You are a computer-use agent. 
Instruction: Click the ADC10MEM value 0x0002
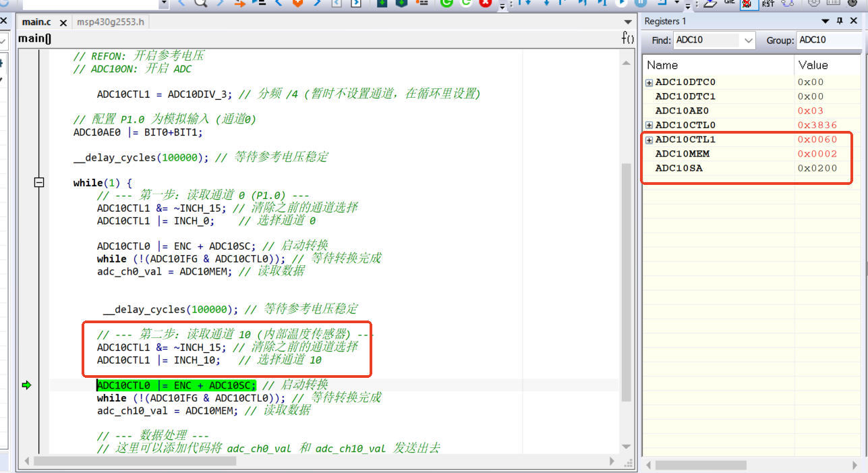pyautogui.click(x=817, y=154)
